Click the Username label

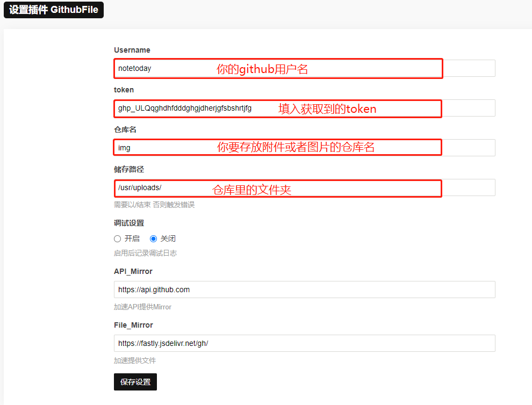132,50
